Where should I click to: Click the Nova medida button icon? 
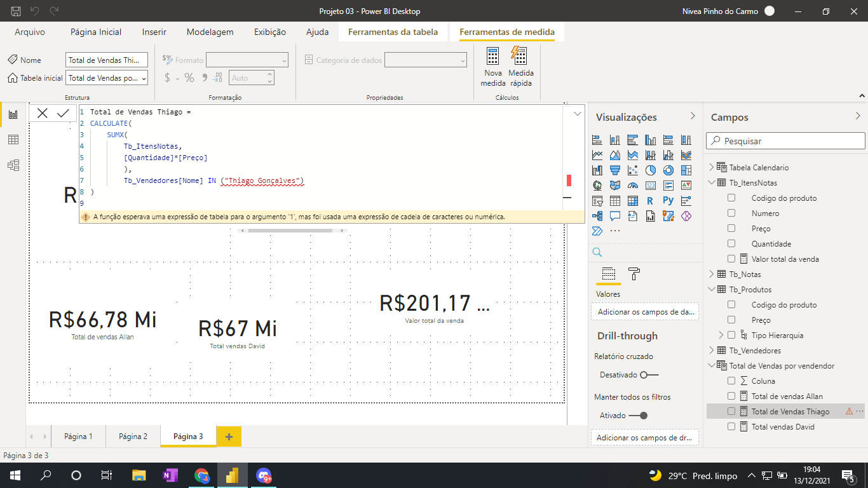pos(492,56)
